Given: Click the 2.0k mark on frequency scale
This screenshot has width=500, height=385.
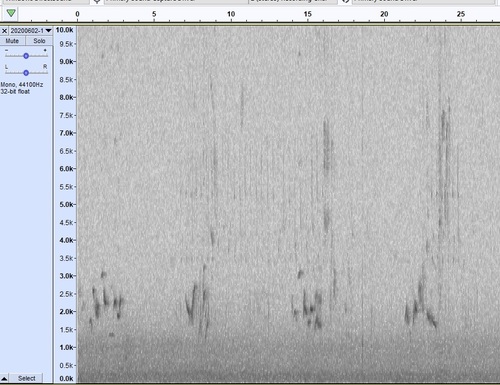Looking at the screenshot, I should tap(66, 312).
